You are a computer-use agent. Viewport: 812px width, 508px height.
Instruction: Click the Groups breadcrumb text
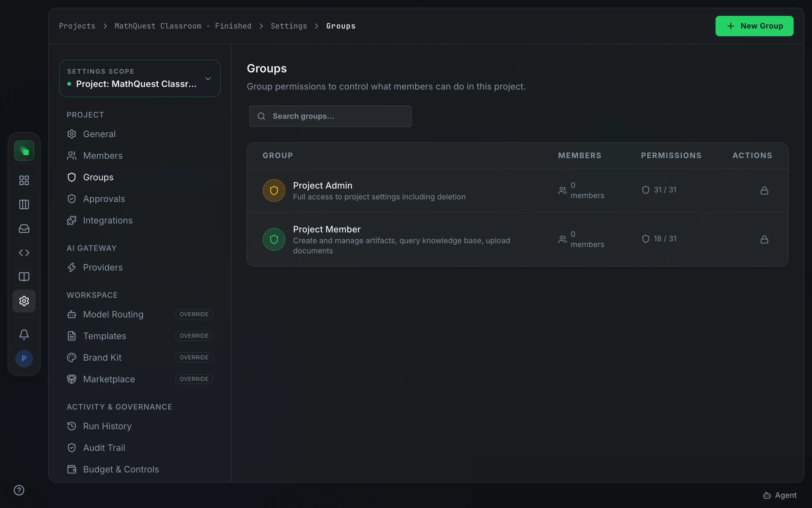341,26
